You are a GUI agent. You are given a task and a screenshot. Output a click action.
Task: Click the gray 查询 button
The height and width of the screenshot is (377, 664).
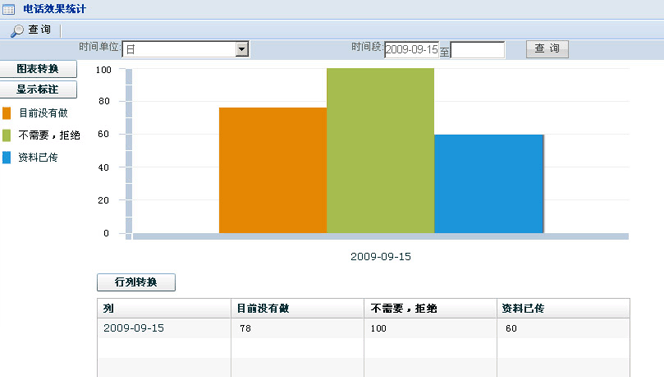547,49
